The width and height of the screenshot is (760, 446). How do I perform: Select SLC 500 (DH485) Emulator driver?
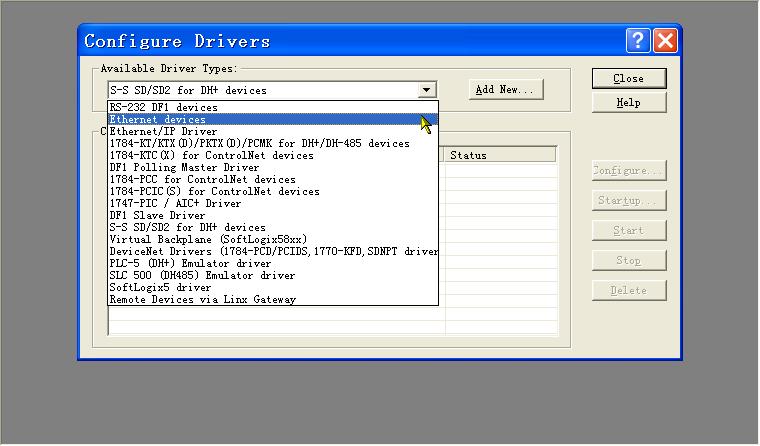273,275
